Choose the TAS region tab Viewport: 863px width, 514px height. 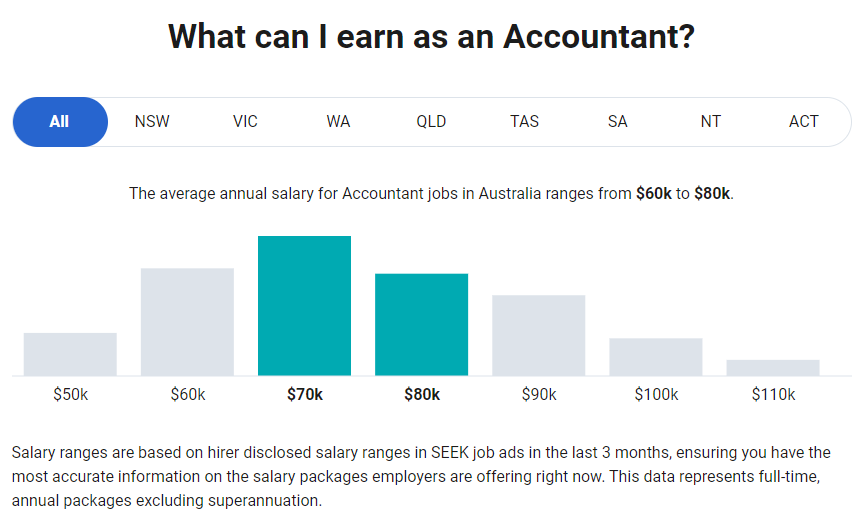pyautogui.click(x=524, y=122)
